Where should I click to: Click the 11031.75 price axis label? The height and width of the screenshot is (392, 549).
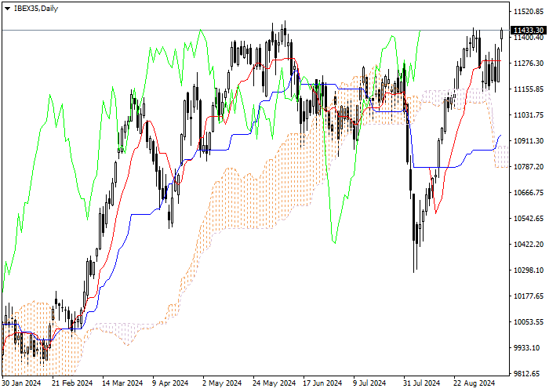[529, 115]
